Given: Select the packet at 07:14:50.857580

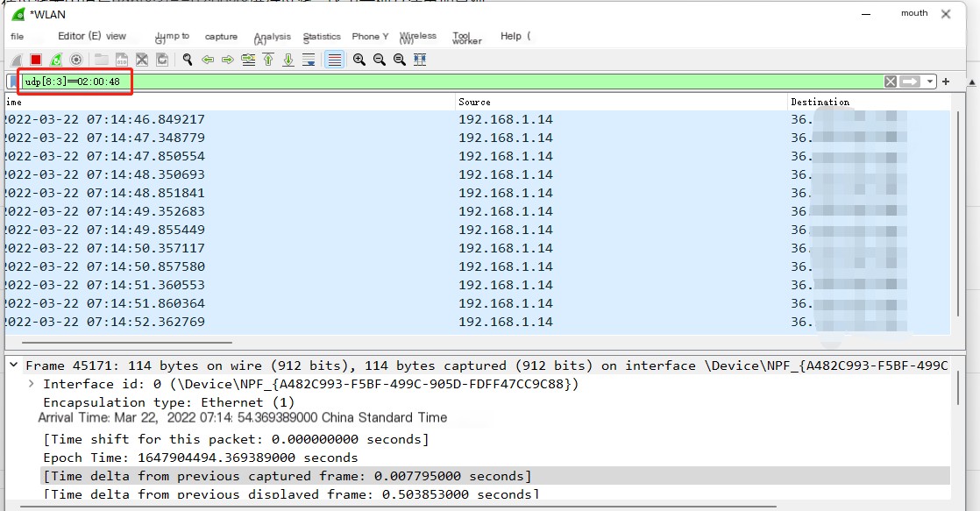Looking at the screenshot, I should 478,266.
